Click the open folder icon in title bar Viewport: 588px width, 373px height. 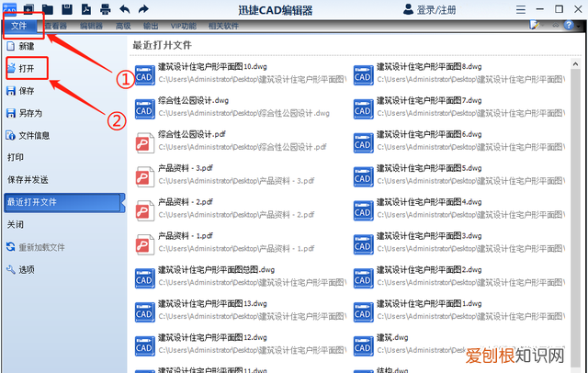click(47, 9)
